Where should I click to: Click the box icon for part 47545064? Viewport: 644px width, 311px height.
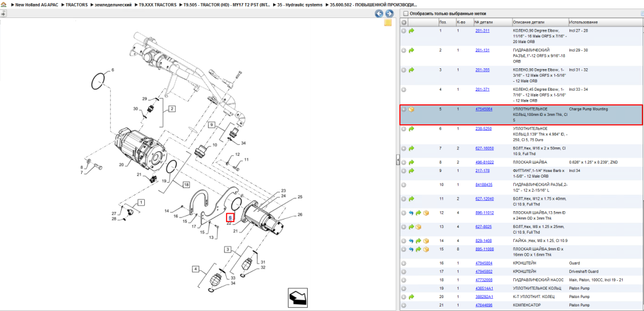411,109
